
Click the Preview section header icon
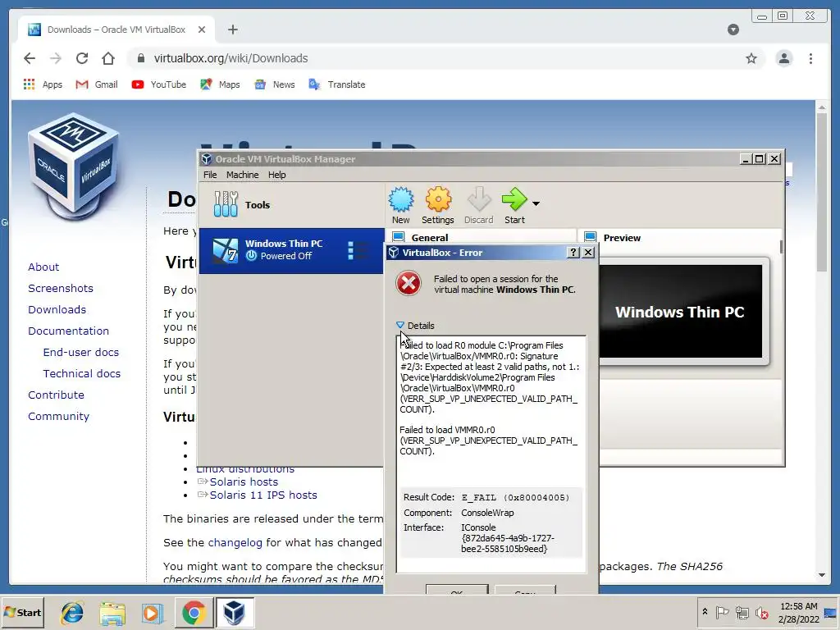591,237
